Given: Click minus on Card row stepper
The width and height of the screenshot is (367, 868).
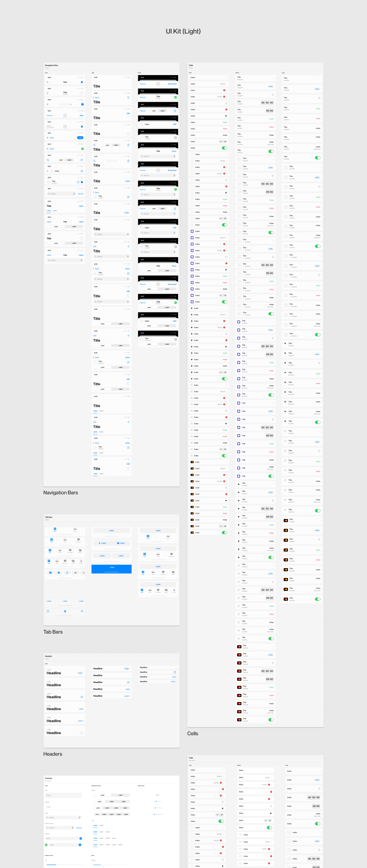Looking at the screenshot, I should click(221, 526).
